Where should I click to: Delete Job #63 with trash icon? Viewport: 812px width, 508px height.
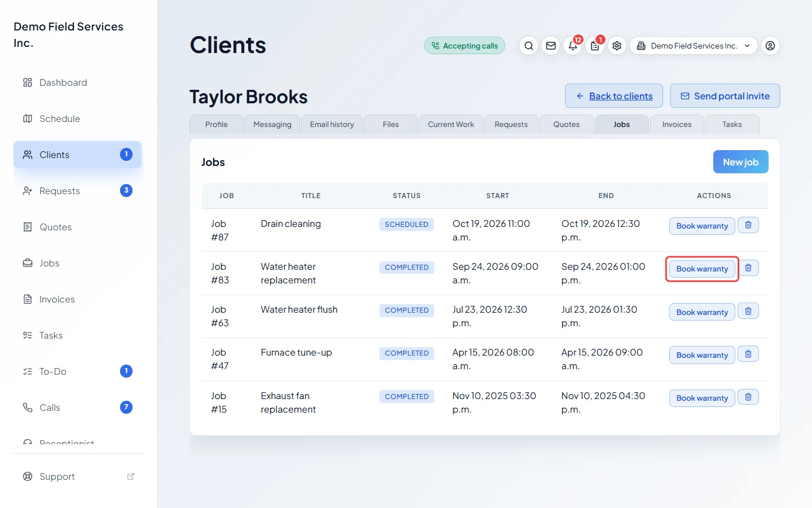click(748, 311)
